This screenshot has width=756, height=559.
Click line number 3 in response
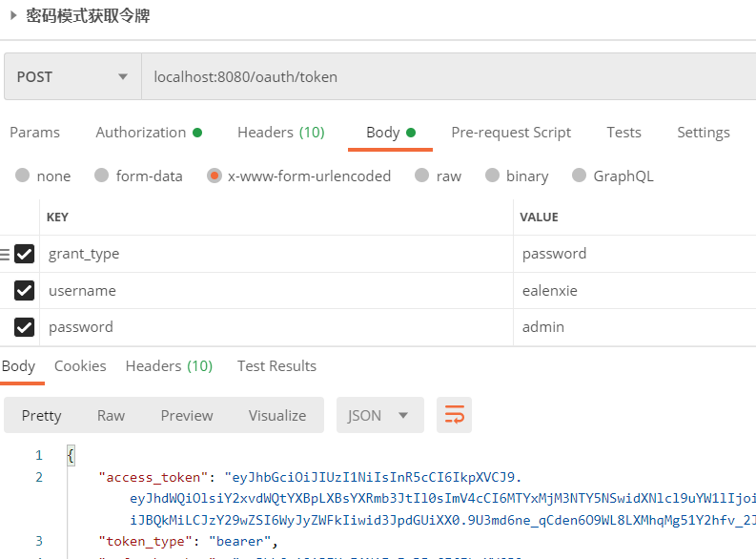[x=39, y=541]
